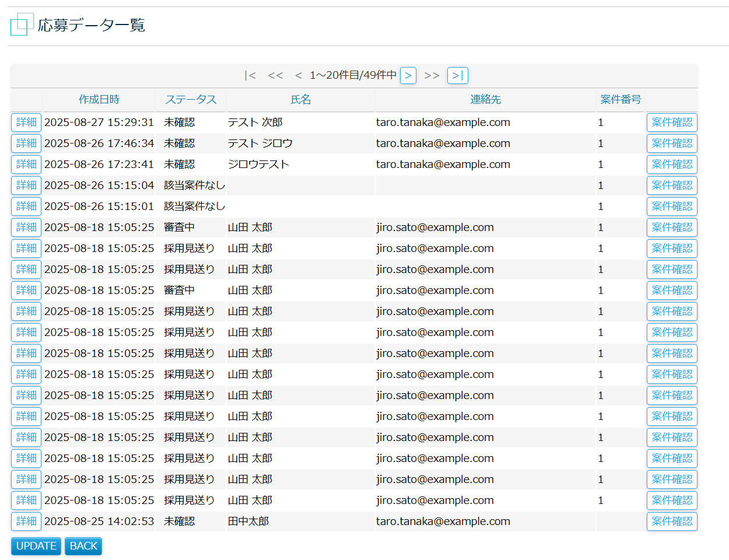Open 詳細 for テスト 次郎 entry
This screenshot has width=729, height=560.
click(x=26, y=123)
